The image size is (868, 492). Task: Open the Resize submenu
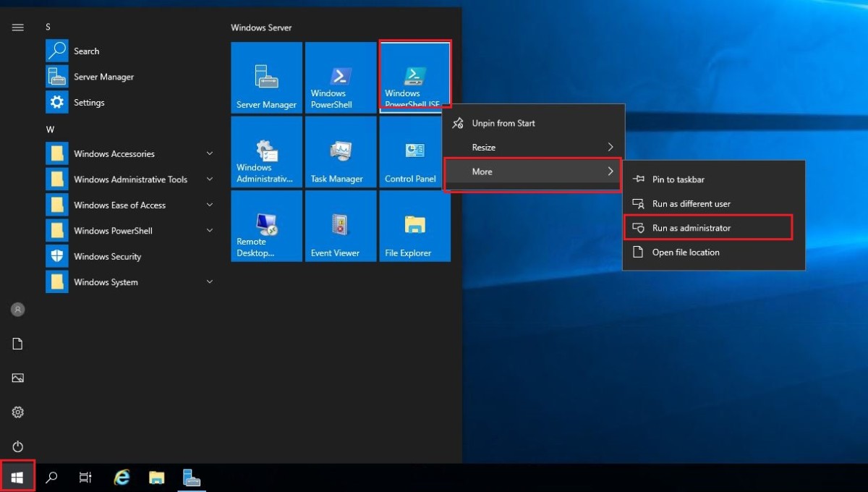[x=532, y=147]
